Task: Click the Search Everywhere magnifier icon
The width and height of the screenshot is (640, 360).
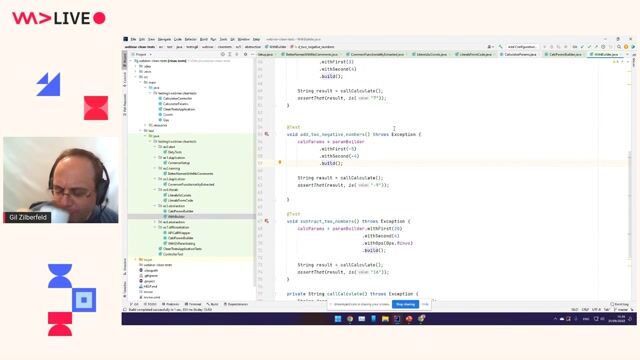Action: pos(619,47)
